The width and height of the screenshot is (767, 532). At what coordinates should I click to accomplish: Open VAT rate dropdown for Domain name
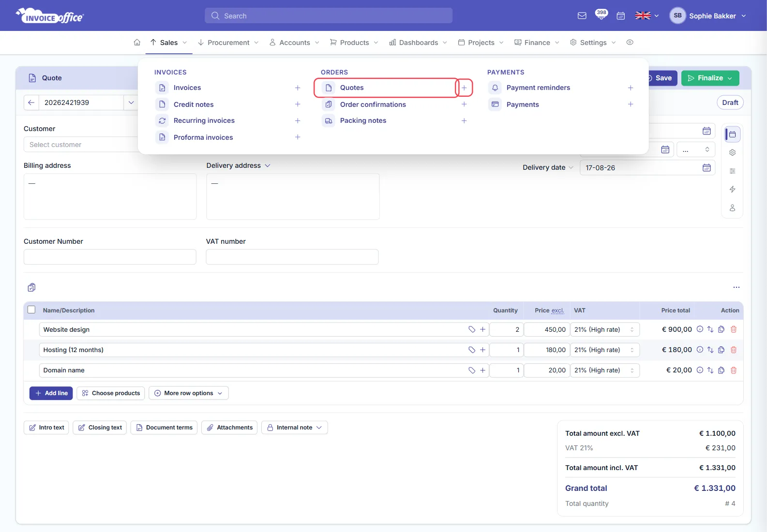tap(605, 370)
